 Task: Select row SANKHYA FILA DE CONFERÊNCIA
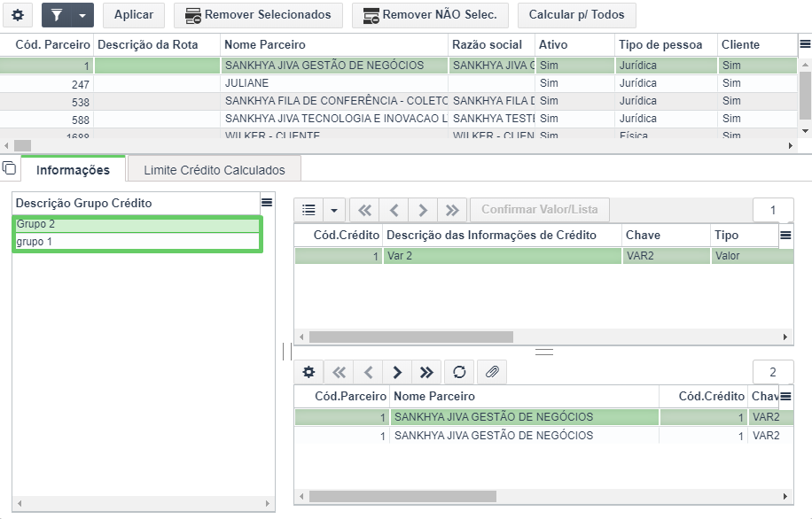pos(399,101)
